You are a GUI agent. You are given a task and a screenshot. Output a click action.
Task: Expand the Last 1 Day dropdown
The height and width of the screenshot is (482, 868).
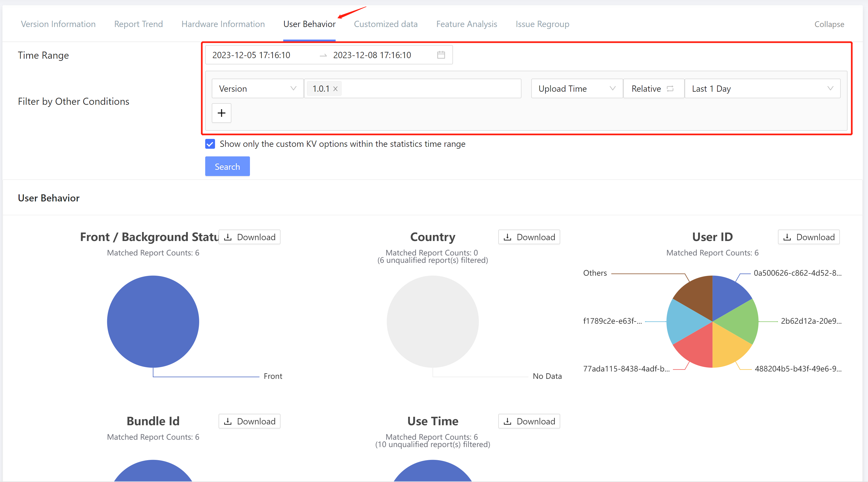[x=762, y=89]
